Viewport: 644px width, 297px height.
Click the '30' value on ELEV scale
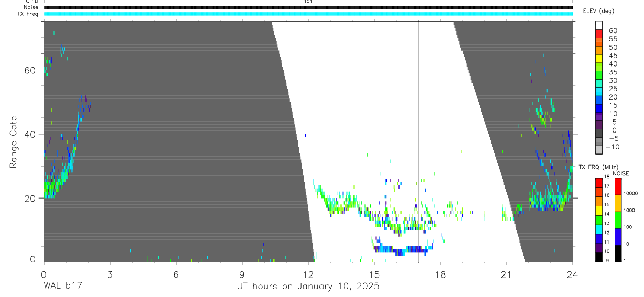coord(613,81)
